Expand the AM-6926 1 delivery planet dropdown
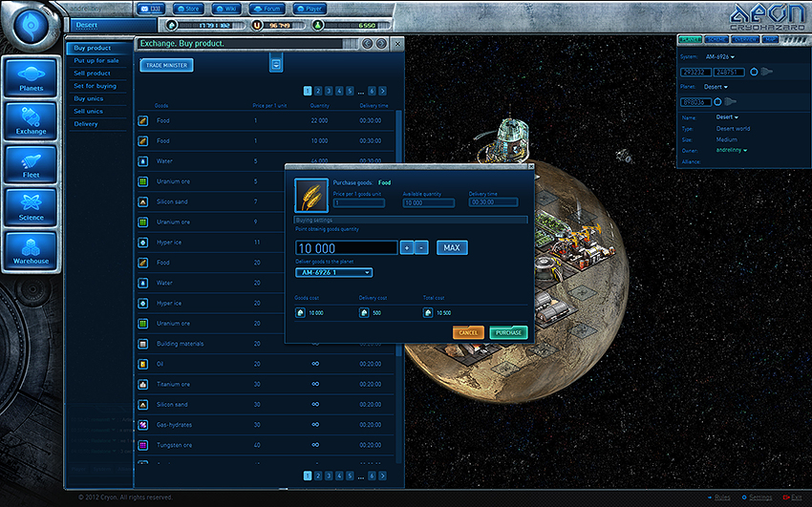This screenshot has width=812, height=507. [333, 273]
